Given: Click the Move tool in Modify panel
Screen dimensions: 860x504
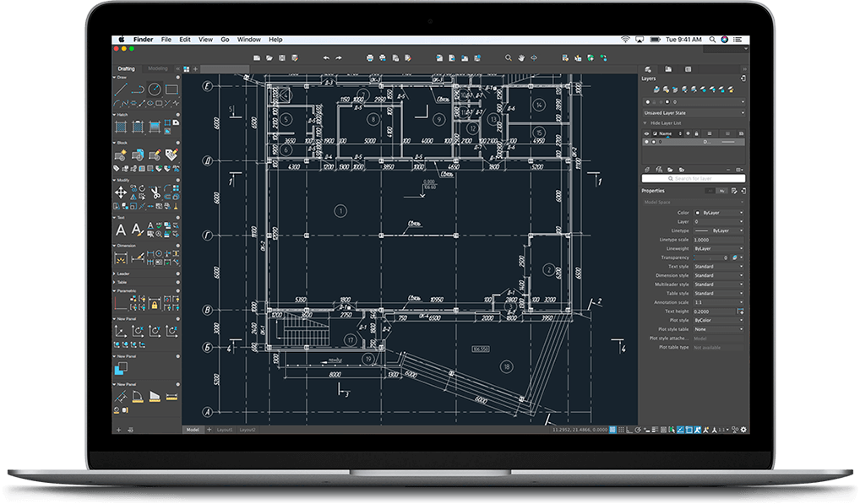Looking at the screenshot, I should [121, 192].
